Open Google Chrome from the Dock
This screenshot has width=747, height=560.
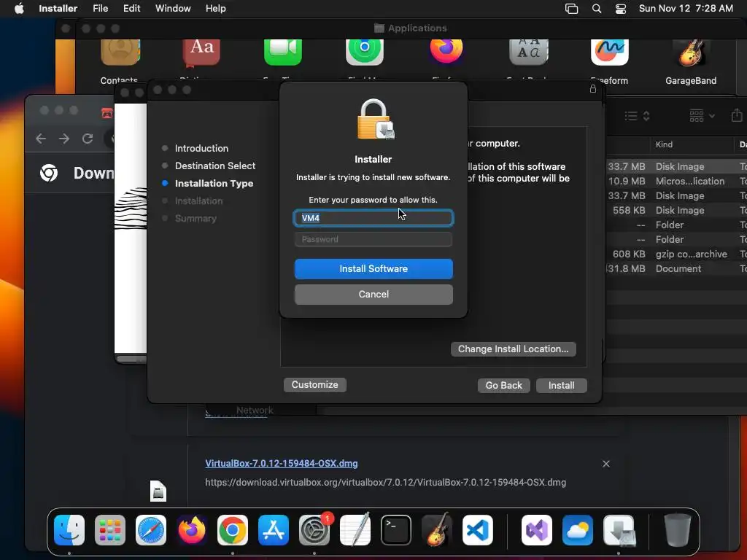coord(233,530)
